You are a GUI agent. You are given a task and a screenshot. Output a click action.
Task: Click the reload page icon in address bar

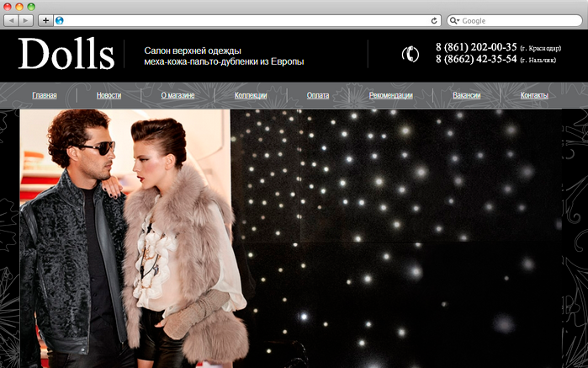click(434, 20)
